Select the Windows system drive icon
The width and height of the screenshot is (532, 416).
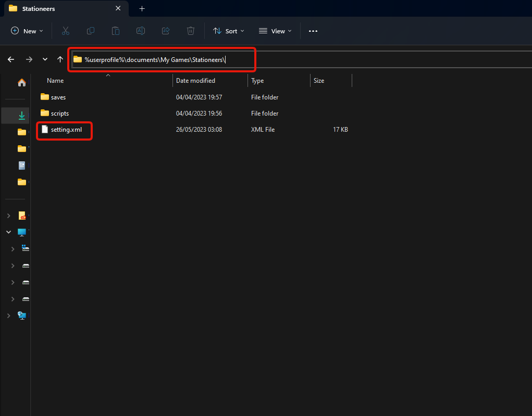(x=26, y=248)
